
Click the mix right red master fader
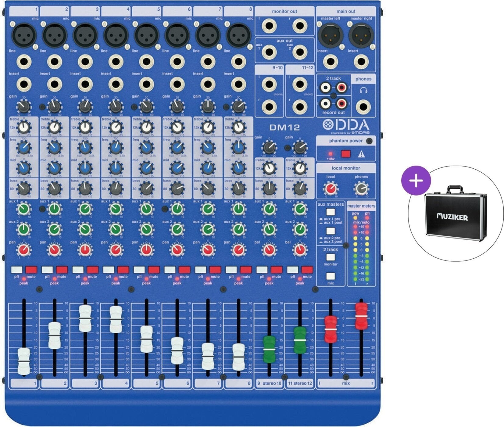(361, 316)
